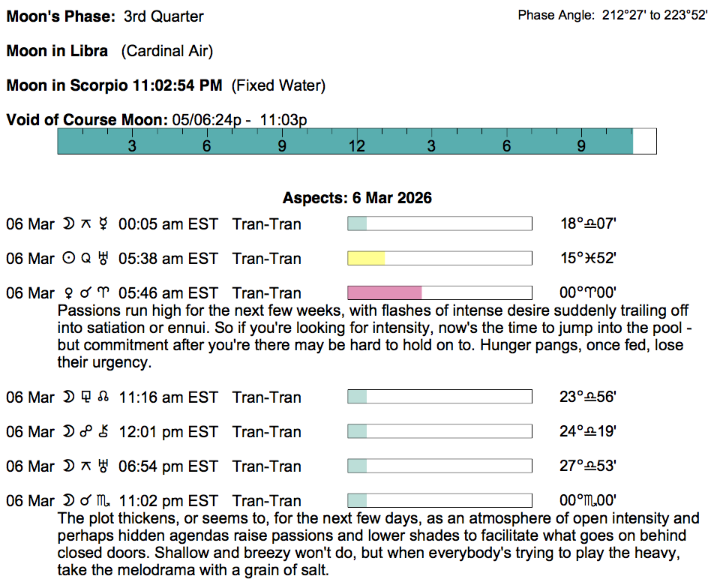Click the Libra 24°19' position value
This screenshot has height=588, width=726.
[x=588, y=432]
